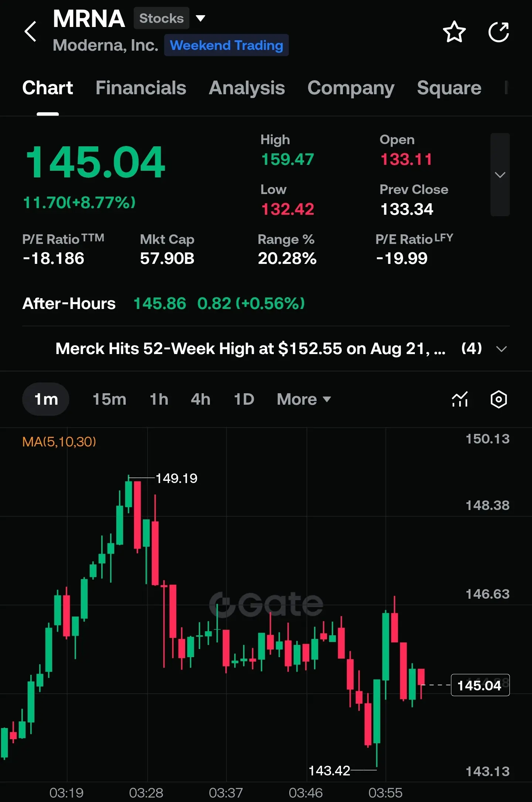Select the 4h timeframe

201,399
